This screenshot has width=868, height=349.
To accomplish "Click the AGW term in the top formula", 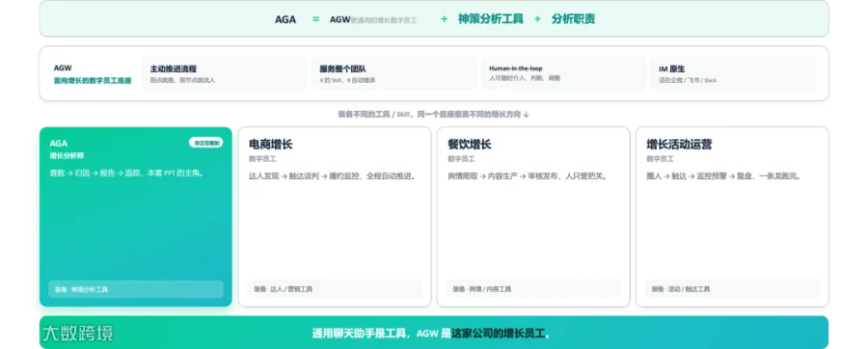I will (339, 19).
